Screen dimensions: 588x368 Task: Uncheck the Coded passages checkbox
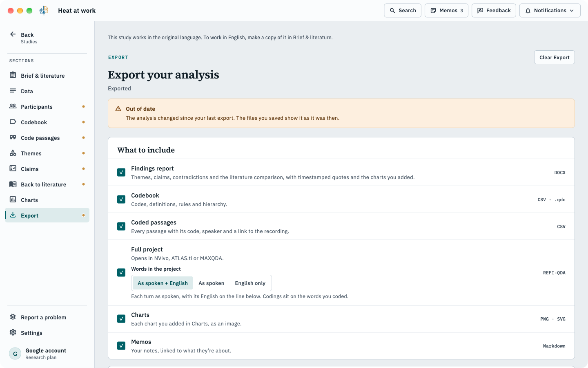click(x=121, y=227)
